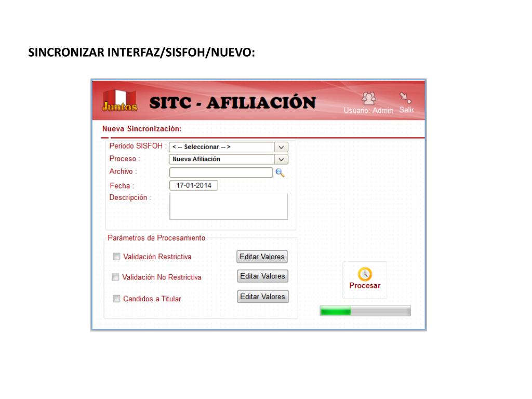Edit values for Validación Restrictiva

coord(262,257)
